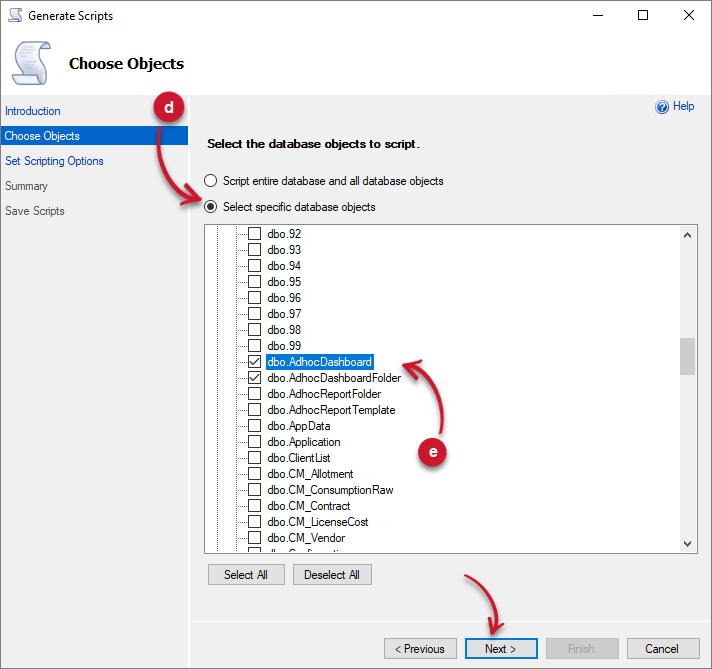Go back with the Previous button
The width and height of the screenshot is (712, 669).
tap(420, 649)
